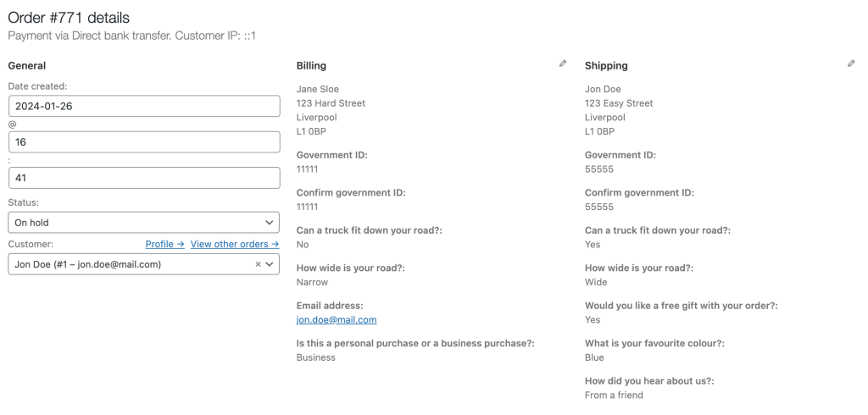Viewport: 868px width, 415px height.
Task: Clear the selected customer with × icon
Action: (258, 264)
